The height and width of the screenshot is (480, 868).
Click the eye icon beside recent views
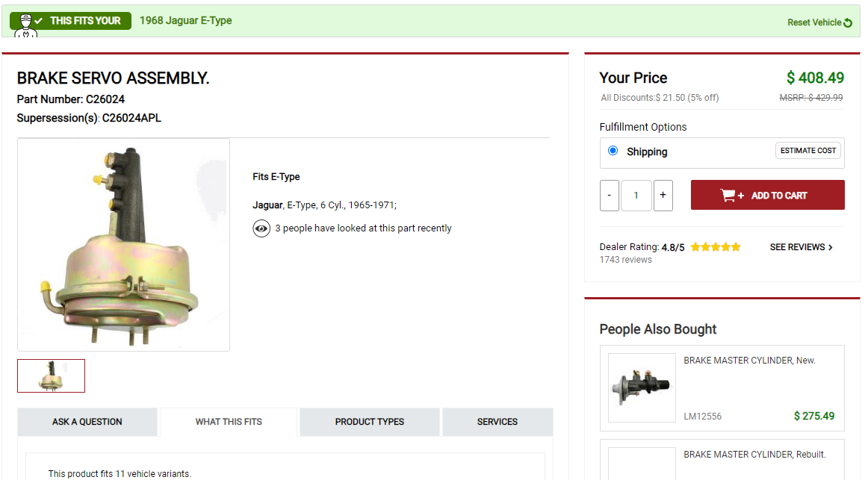261,228
